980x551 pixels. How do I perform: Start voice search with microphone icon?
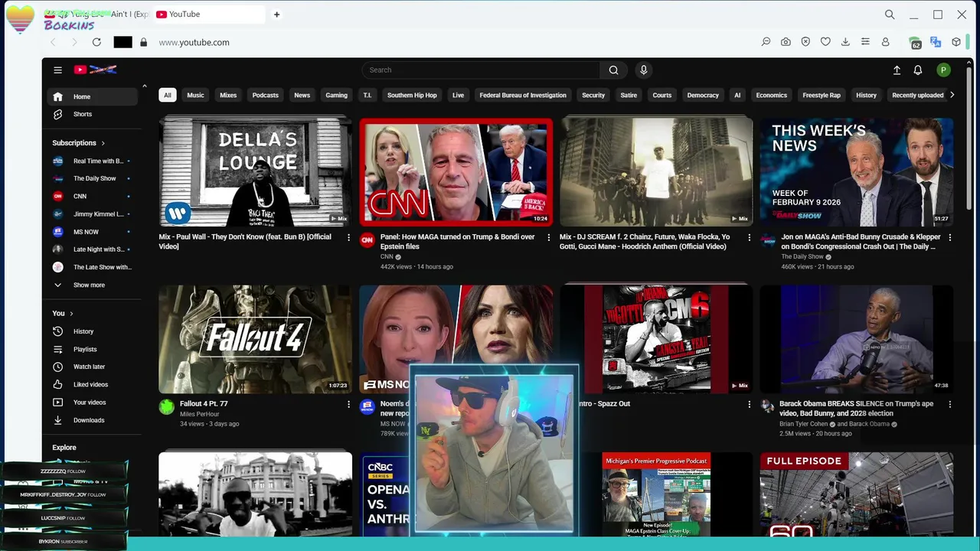[643, 70]
